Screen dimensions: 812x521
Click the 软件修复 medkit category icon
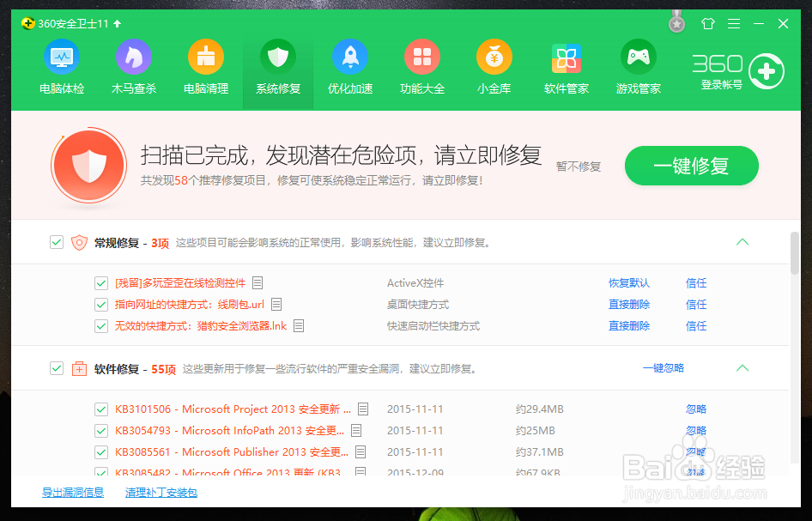(79, 369)
